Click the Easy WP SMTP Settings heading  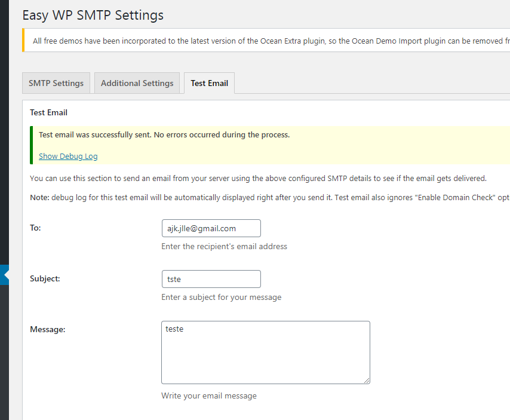[x=93, y=16]
